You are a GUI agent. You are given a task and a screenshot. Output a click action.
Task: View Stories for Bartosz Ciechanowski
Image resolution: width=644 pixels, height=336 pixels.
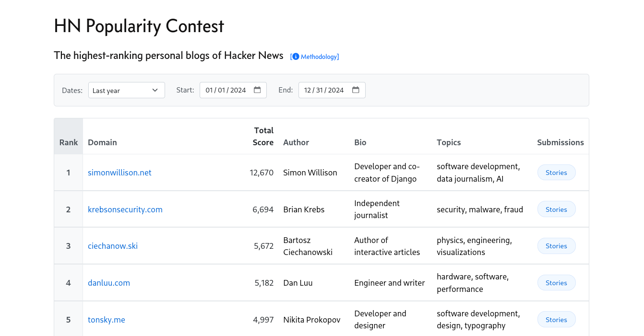556,246
